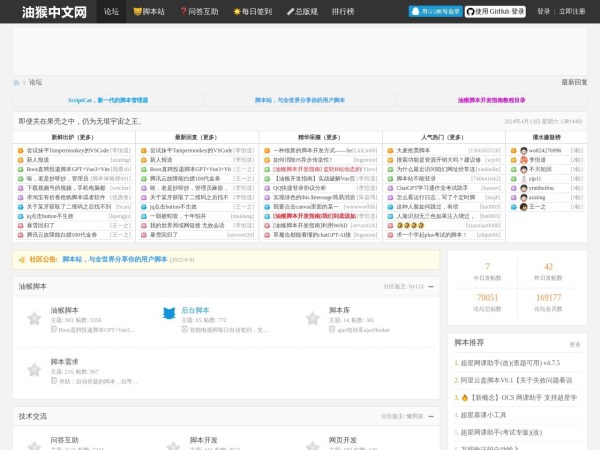Click blue cat icon of 后台脚本

(169, 313)
